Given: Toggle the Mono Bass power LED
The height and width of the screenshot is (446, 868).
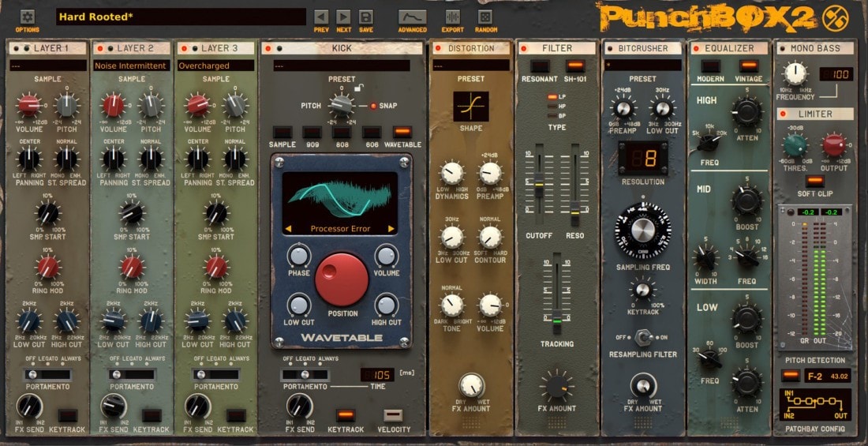Looking at the screenshot, I should (784, 49).
